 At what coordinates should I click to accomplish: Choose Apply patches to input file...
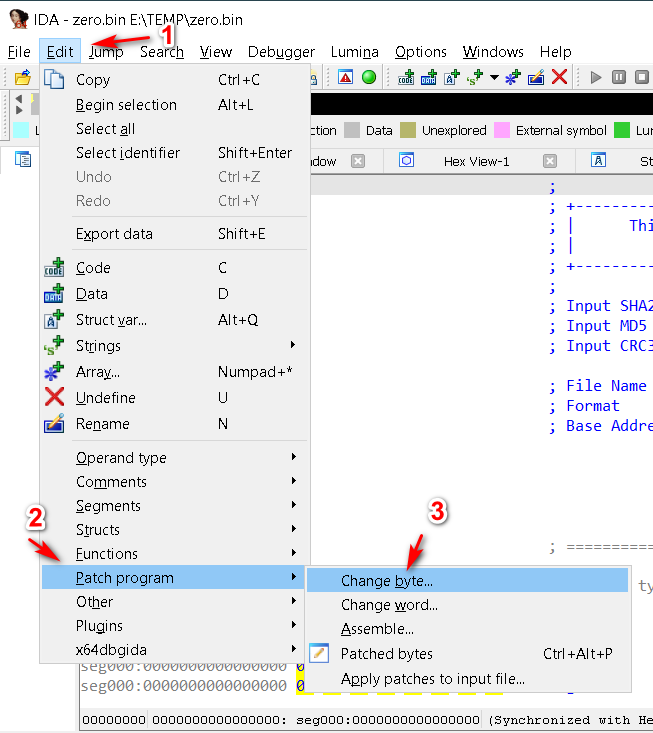[x=467, y=679]
